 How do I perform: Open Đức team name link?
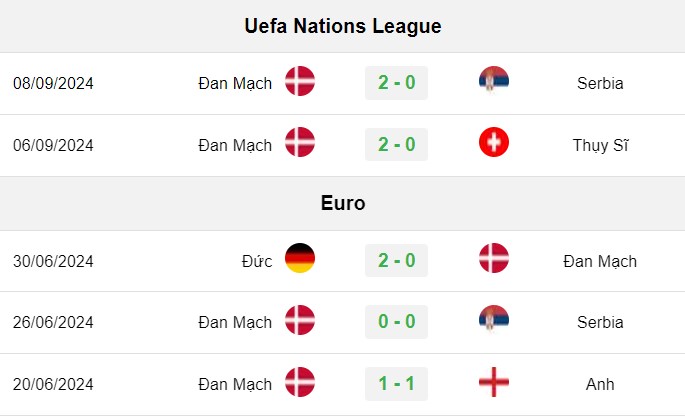click(x=257, y=261)
